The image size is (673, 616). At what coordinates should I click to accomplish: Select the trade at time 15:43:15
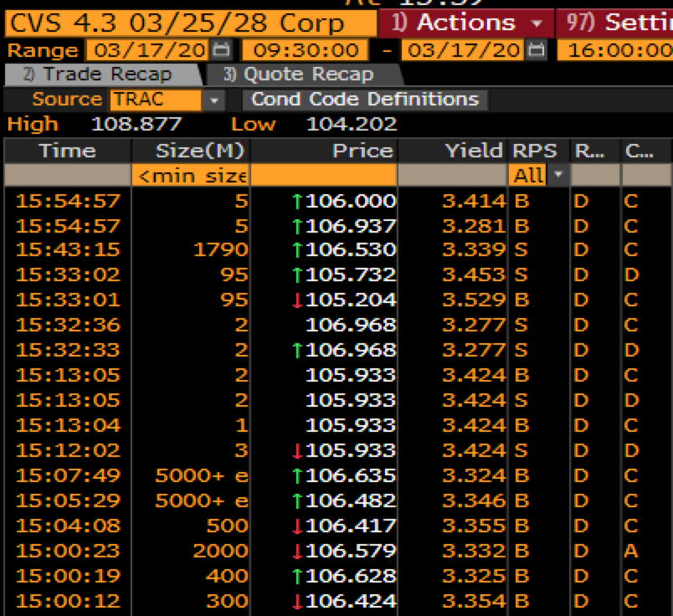(337, 250)
